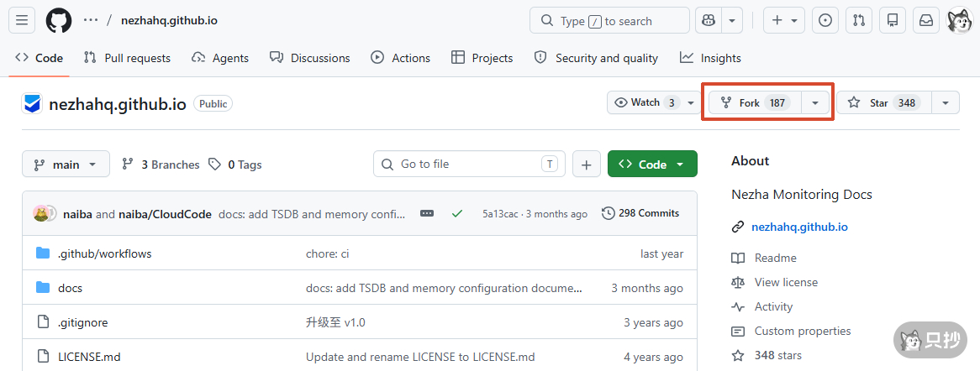View commit status green checkmark
The height and width of the screenshot is (371, 980).
pos(457,213)
